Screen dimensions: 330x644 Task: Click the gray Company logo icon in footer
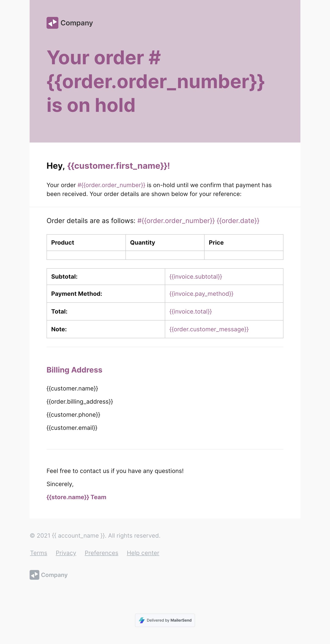(34, 575)
